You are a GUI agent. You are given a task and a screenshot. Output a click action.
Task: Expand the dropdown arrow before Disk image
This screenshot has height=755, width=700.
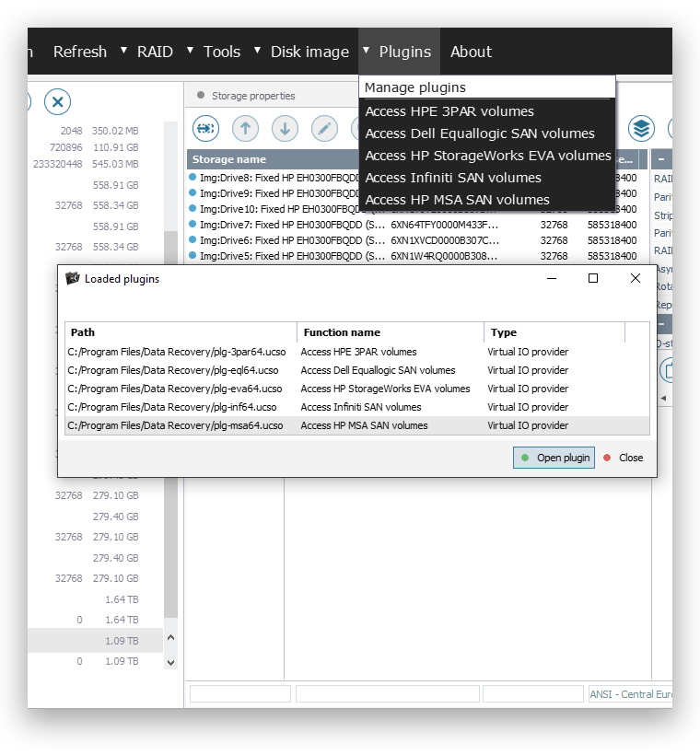coord(257,50)
